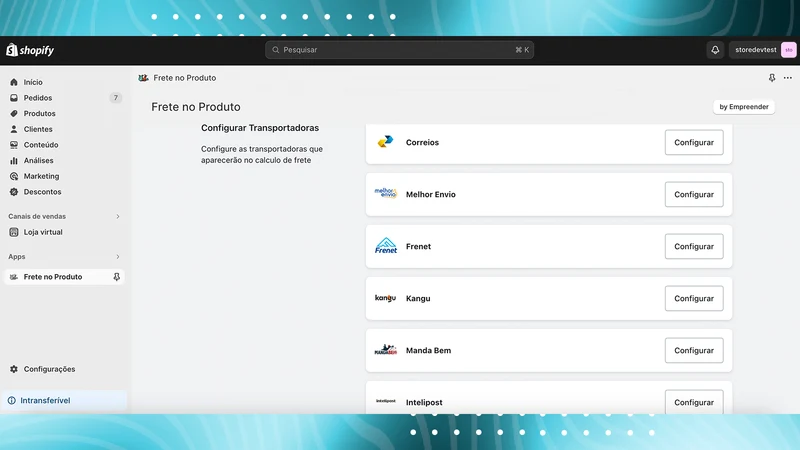Configure the Kangu carrier
The height and width of the screenshot is (450, 800).
(x=694, y=298)
